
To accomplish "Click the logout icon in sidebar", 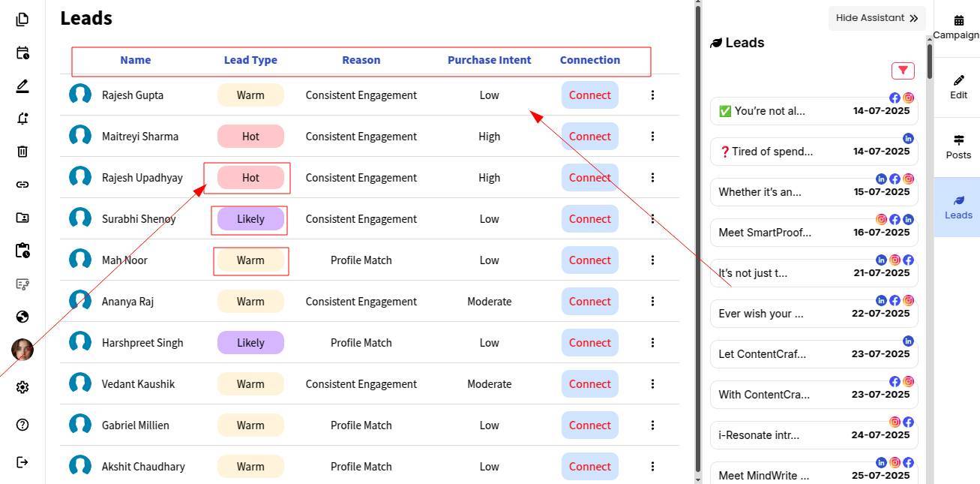I will [22, 461].
